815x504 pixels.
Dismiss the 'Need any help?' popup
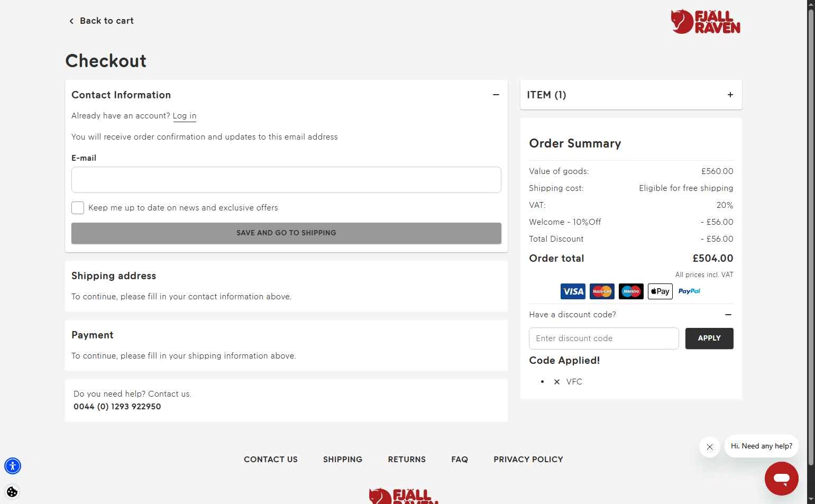pos(710,447)
